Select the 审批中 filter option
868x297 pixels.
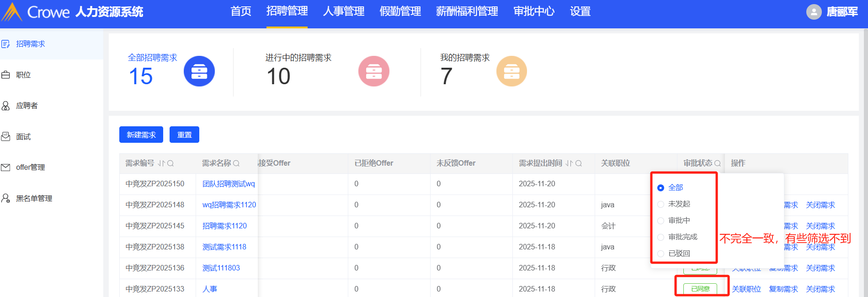pyautogui.click(x=660, y=221)
